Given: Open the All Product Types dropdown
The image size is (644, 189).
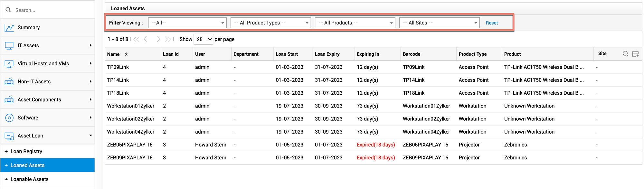Looking at the screenshot, I should click(x=270, y=23).
